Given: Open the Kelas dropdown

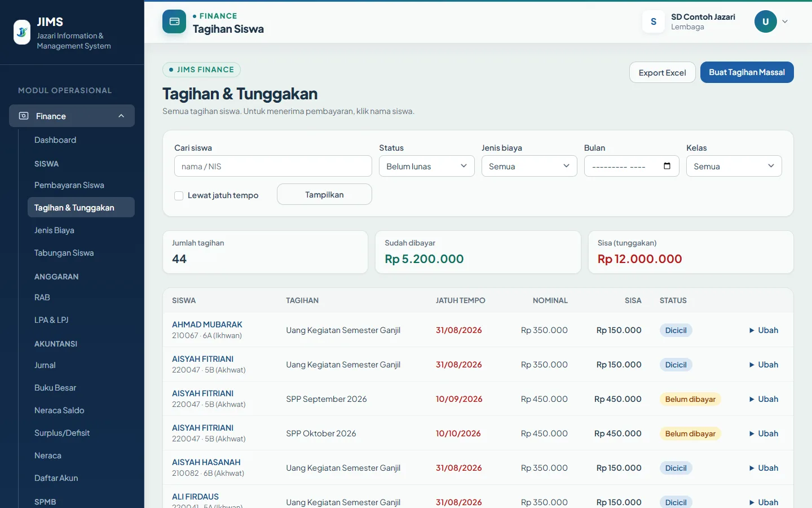Looking at the screenshot, I should coord(734,166).
